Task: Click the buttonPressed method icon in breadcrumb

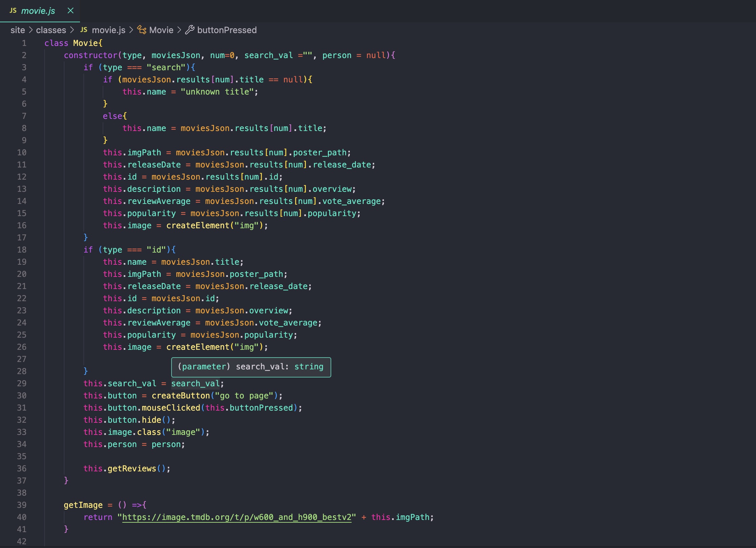Action: point(190,30)
